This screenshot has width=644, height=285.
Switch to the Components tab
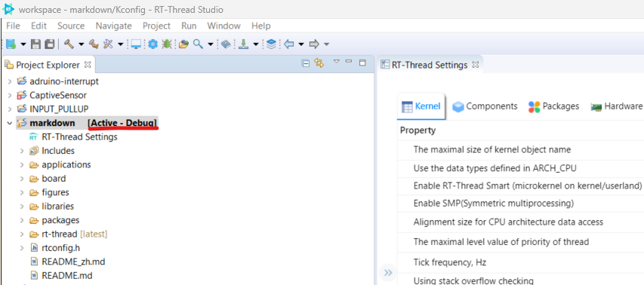(x=485, y=106)
